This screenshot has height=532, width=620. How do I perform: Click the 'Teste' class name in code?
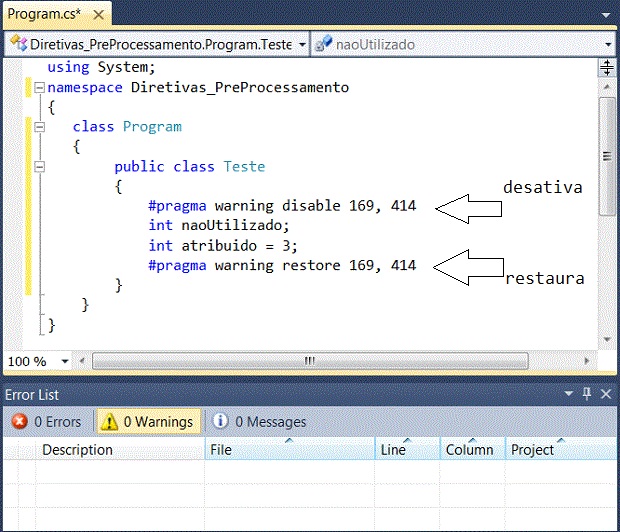(244, 167)
